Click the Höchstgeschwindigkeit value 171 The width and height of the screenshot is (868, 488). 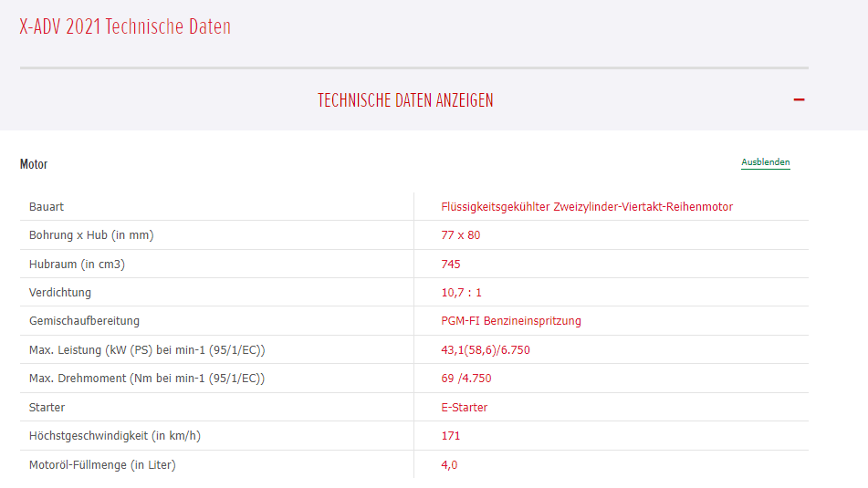pyautogui.click(x=451, y=436)
